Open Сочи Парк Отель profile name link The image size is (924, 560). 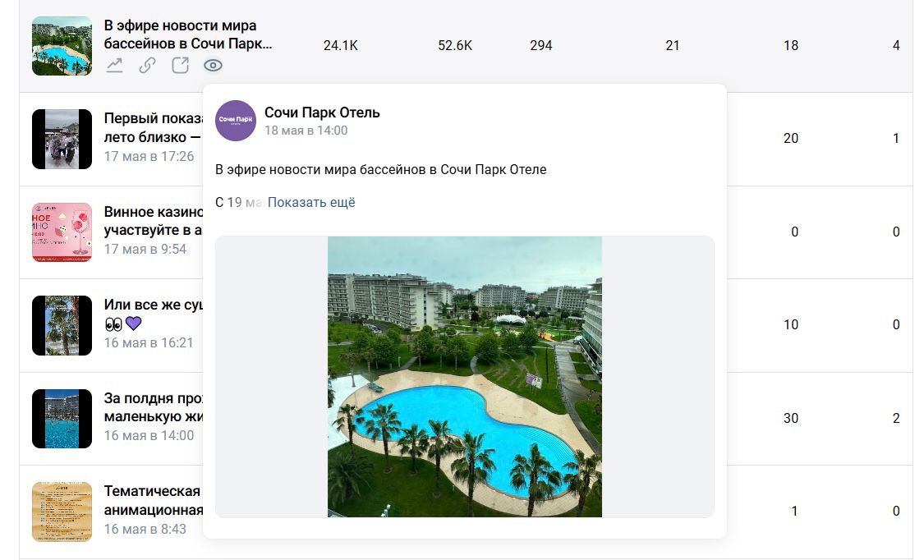click(322, 112)
